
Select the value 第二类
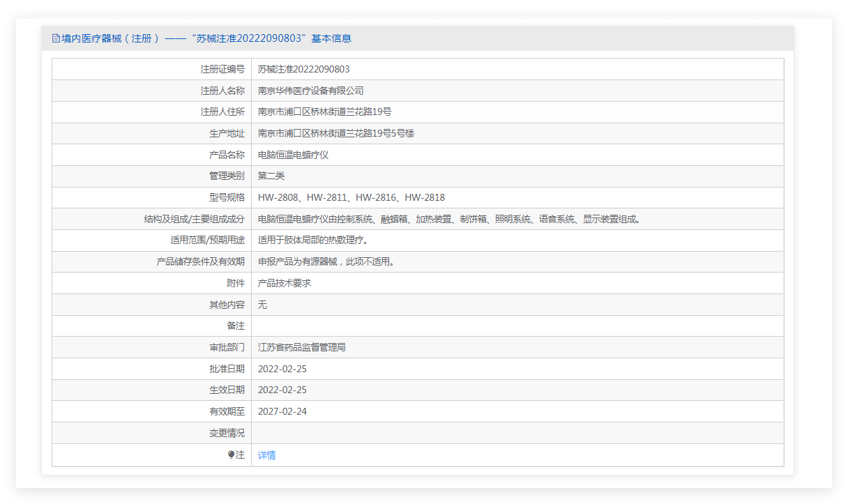271,176
